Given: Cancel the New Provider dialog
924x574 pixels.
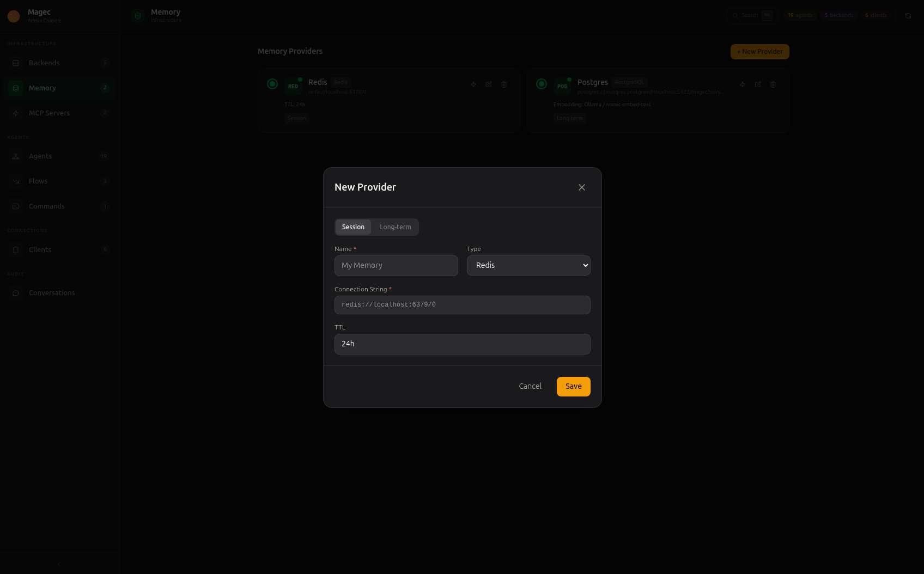Looking at the screenshot, I should (530, 386).
